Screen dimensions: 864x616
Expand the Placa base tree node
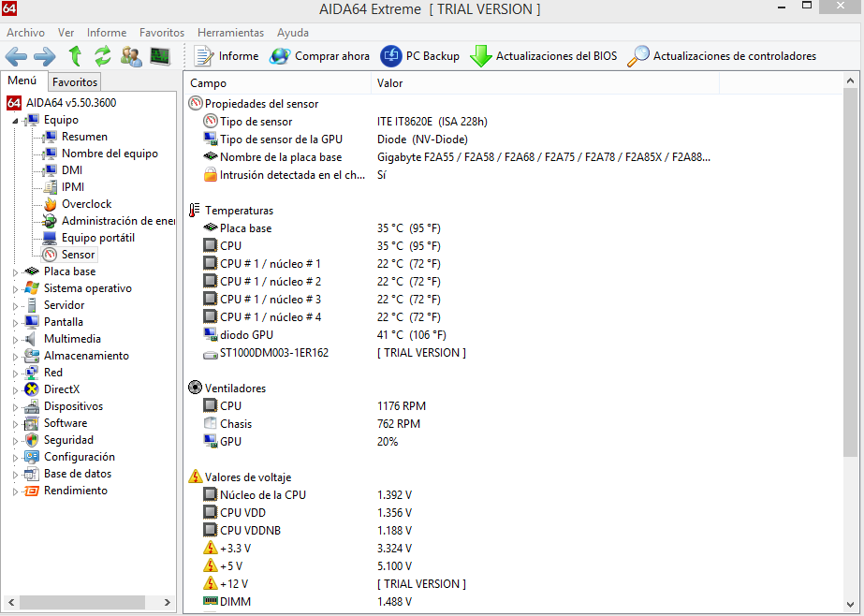point(15,272)
